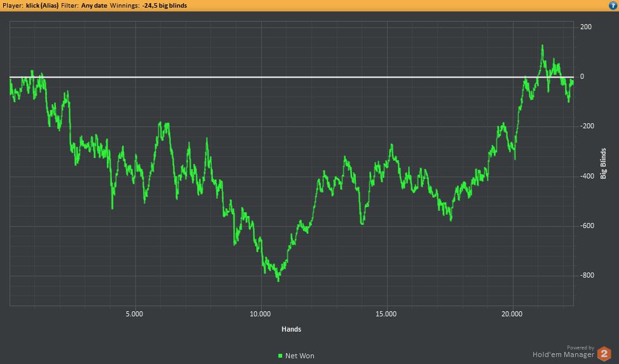Click the Powered by Hold'em Manager text
The width and height of the screenshot is (619, 364).
563,352
